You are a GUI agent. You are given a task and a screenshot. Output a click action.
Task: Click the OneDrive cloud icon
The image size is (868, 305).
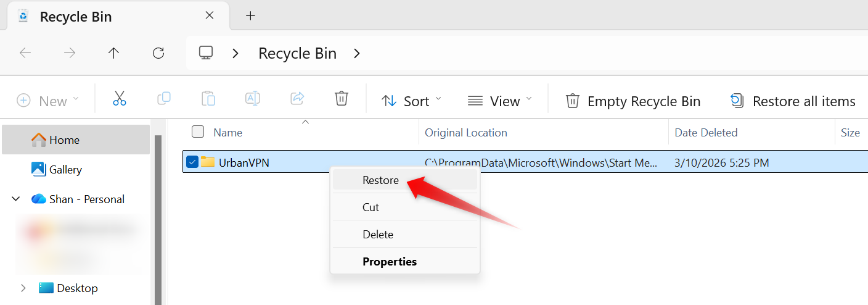pos(39,199)
